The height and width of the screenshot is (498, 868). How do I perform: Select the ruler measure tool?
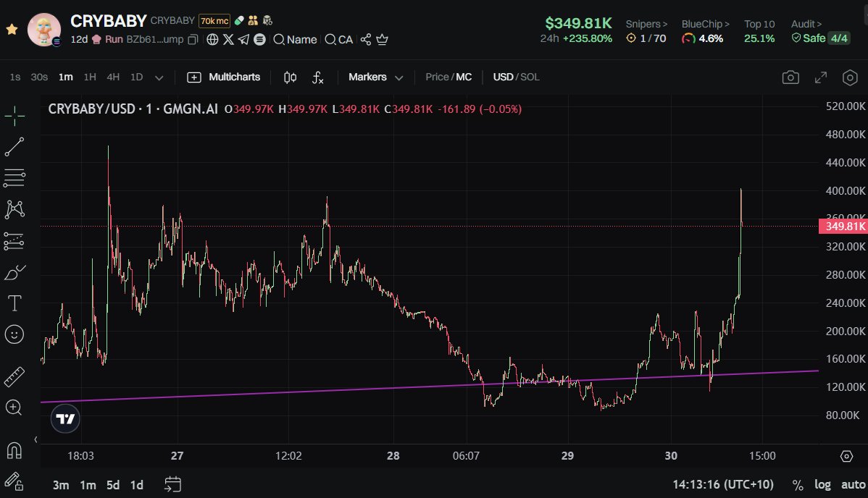[14, 376]
